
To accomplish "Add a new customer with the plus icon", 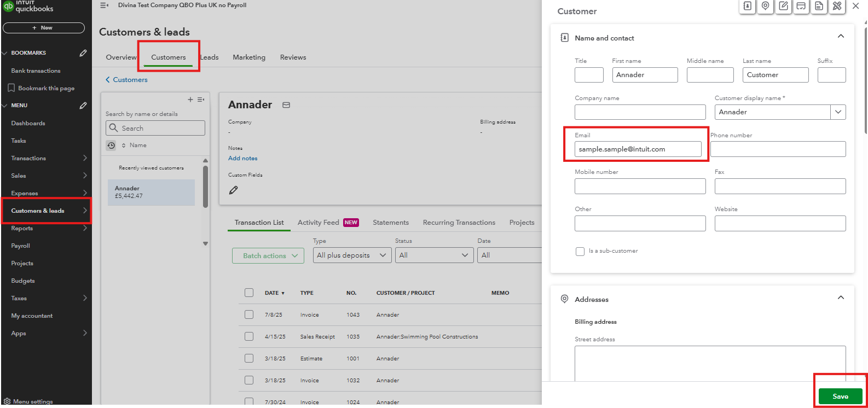I will click(190, 100).
